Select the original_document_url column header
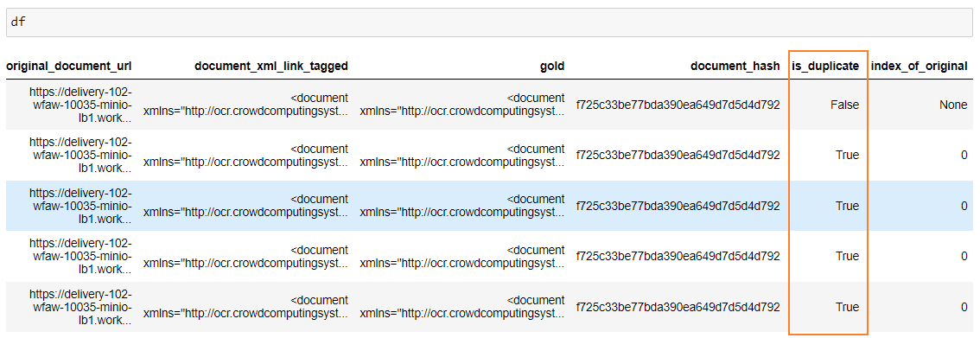The image size is (980, 338). click(x=69, y=67)
